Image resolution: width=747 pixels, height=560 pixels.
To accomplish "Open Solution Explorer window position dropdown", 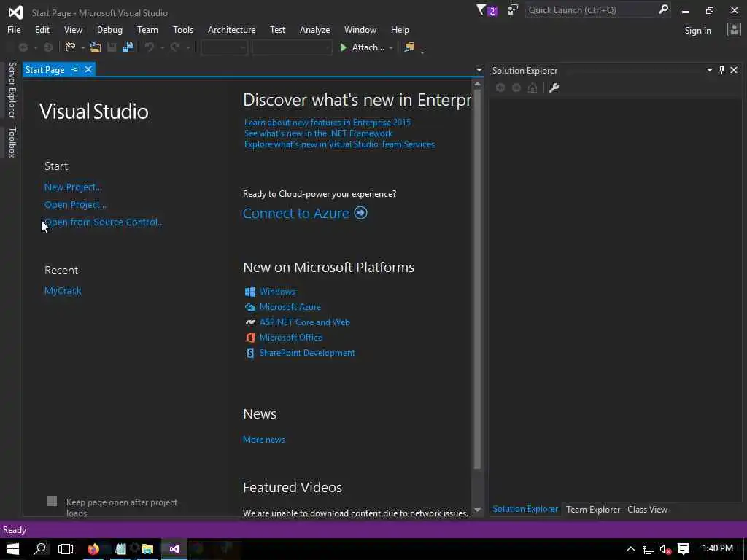I will coord(709,70).
